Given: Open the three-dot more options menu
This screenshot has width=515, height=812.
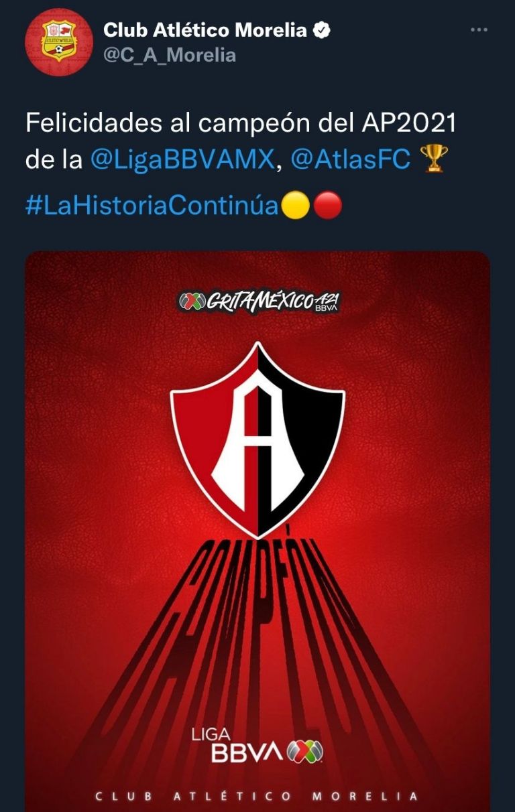Looking at the screenshot, I should click(x=478, y=30).
